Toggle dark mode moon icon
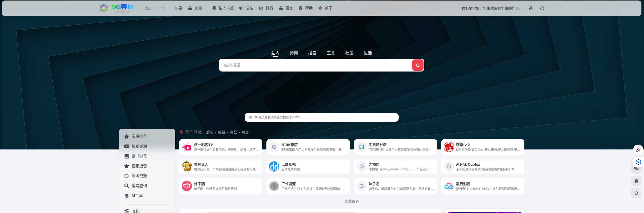Viewport: 644px width, 213px height. point(636,193)
